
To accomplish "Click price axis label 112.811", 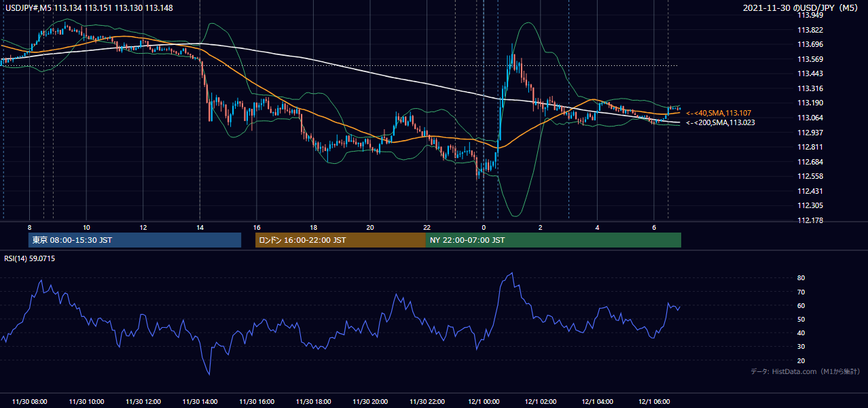I will (x=811, y=147).
